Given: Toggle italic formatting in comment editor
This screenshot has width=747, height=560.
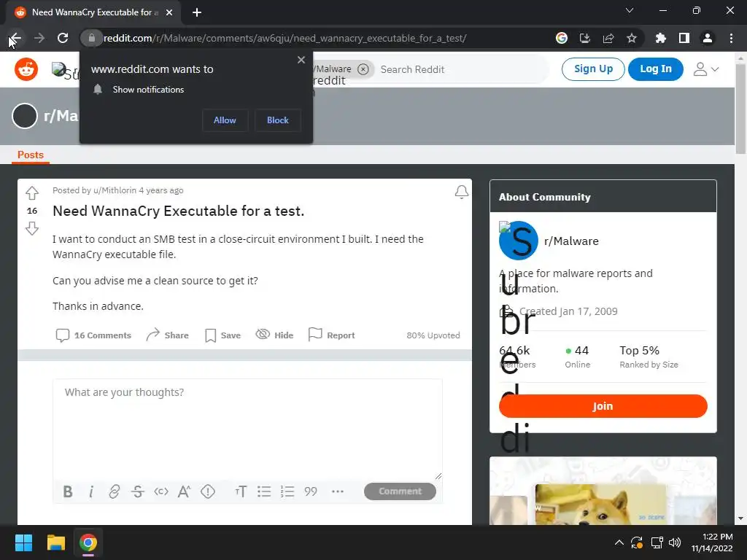Looking at the screenshot, I should (91, 491).
